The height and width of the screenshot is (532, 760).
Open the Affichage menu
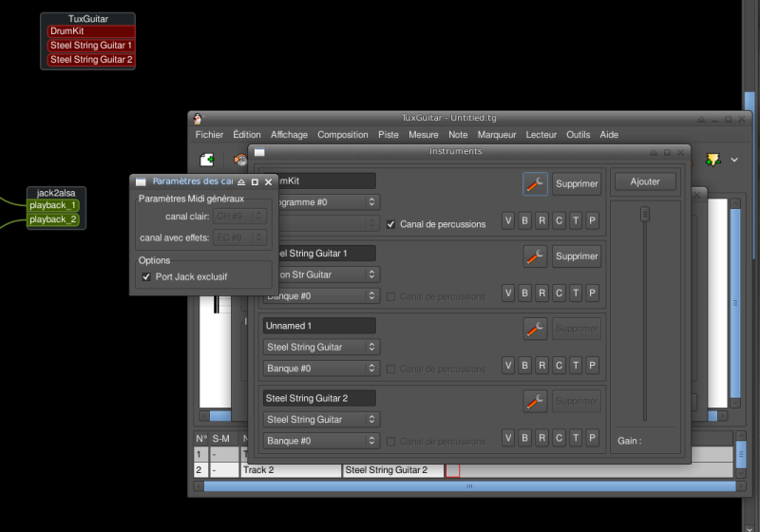coord(289,135)
